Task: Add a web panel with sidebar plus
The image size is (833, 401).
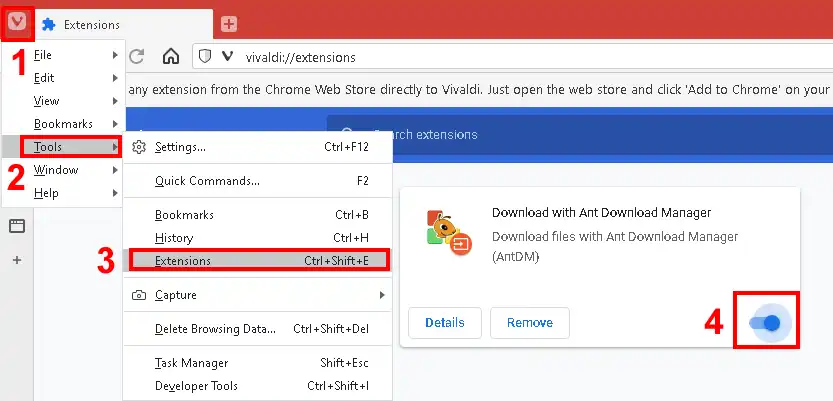Action: coord(17,260)
